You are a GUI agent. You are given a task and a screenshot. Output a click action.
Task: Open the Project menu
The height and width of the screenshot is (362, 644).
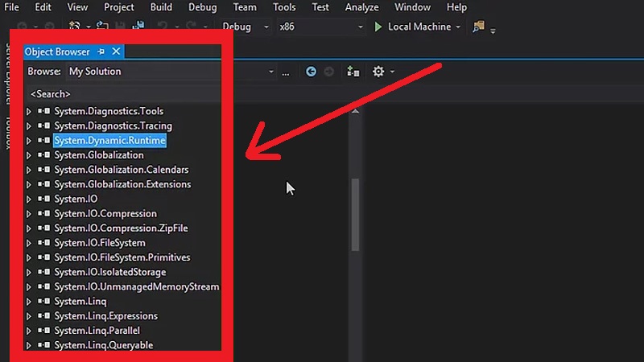[x=118, y=7]
